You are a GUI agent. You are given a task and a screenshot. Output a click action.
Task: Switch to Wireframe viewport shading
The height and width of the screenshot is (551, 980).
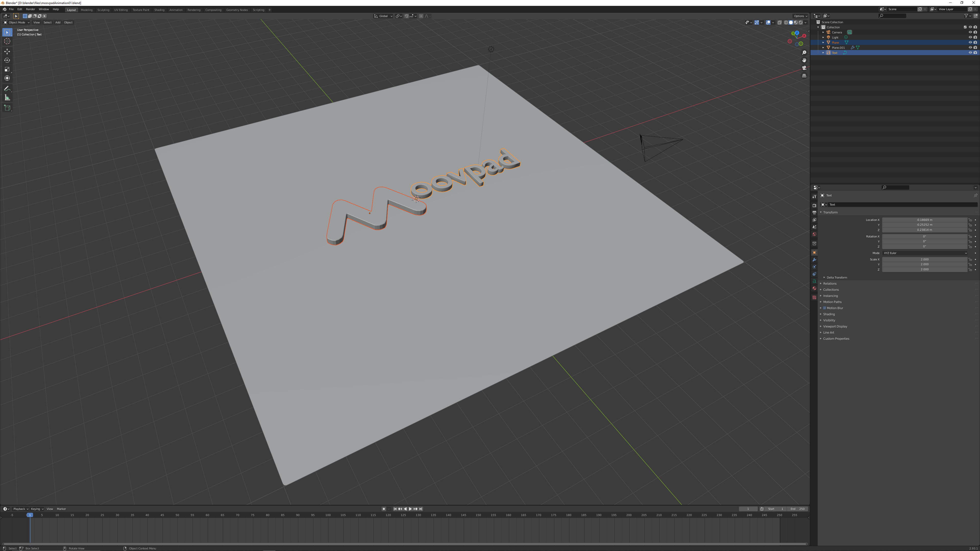point(786,22)
